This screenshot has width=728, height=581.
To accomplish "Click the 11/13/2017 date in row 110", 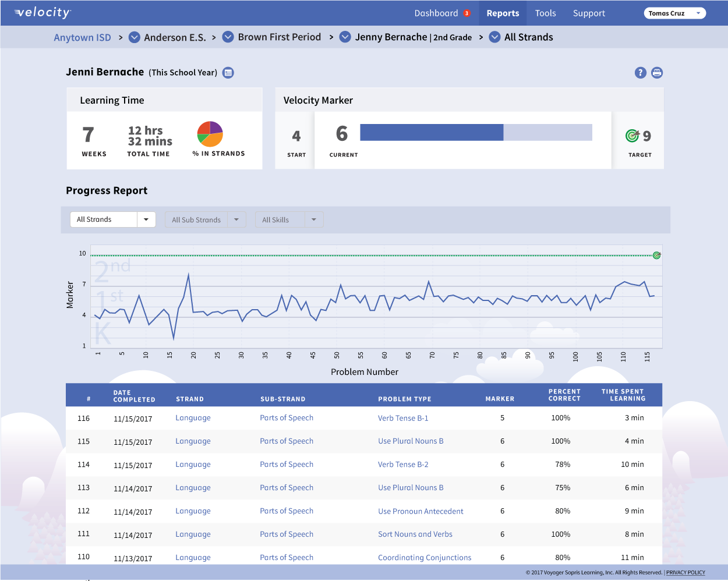I will tap(133, 558).
